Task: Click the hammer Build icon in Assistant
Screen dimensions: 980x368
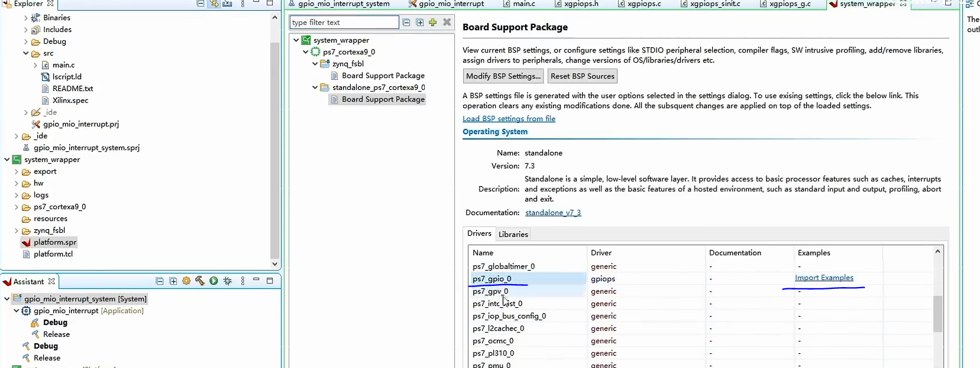Action: click(200, 281)
